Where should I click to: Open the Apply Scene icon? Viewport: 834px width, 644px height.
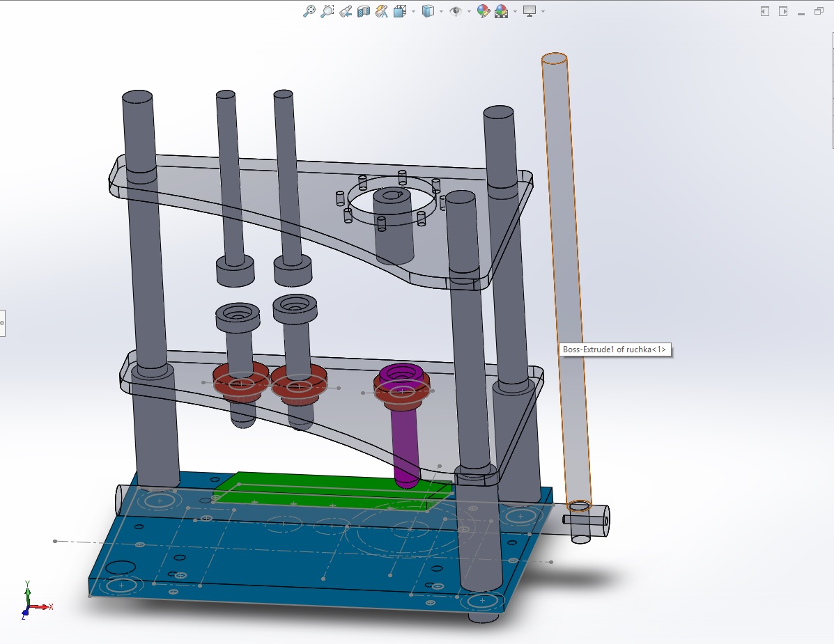pos(501,11)
